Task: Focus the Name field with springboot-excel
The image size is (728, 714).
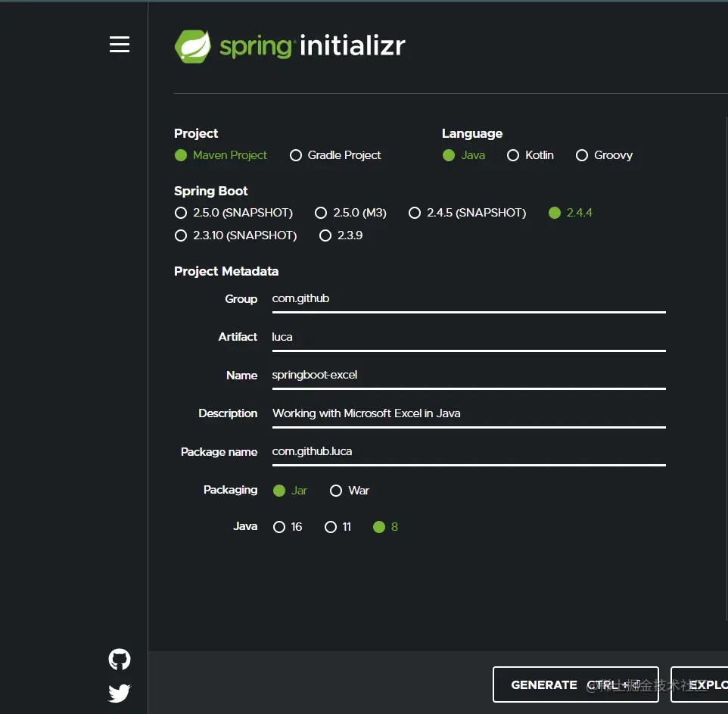Action: click(x=469, y=376)
